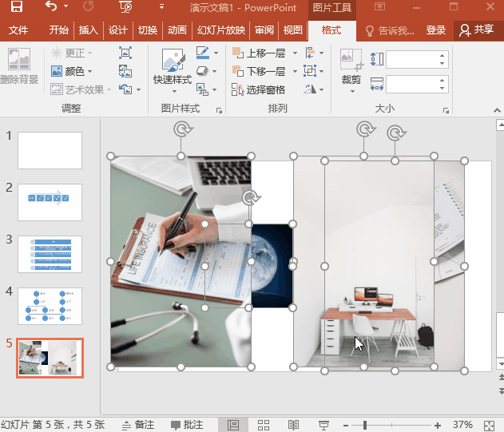Open the 插入 ribbon tab
This screenshot has width=504, height=432.
pos(87,30)
